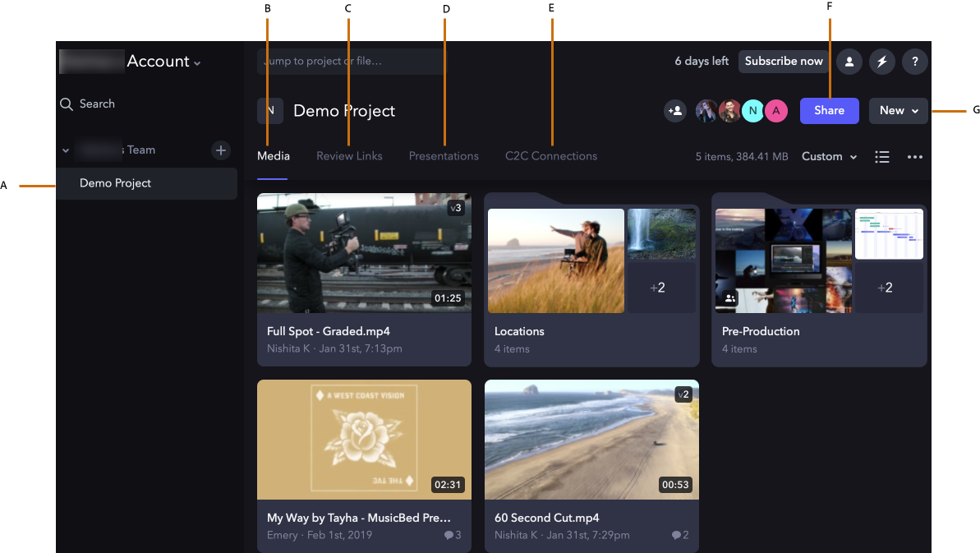Share the Demo Project
The image size is (980, 553).
(x=829, y=111)
